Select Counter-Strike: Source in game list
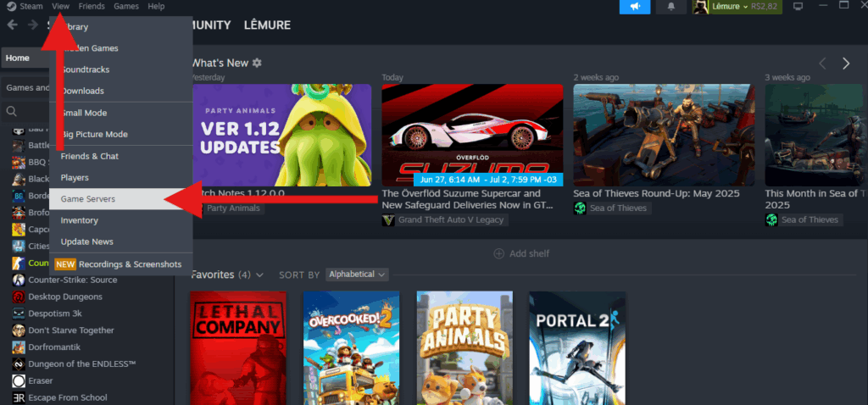Screen dimensions: 868x405 (71, 280)
